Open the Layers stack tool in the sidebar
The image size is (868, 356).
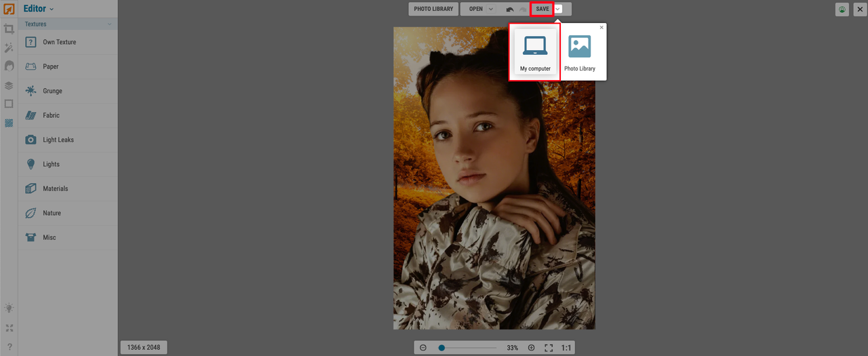tap(9, 85)
